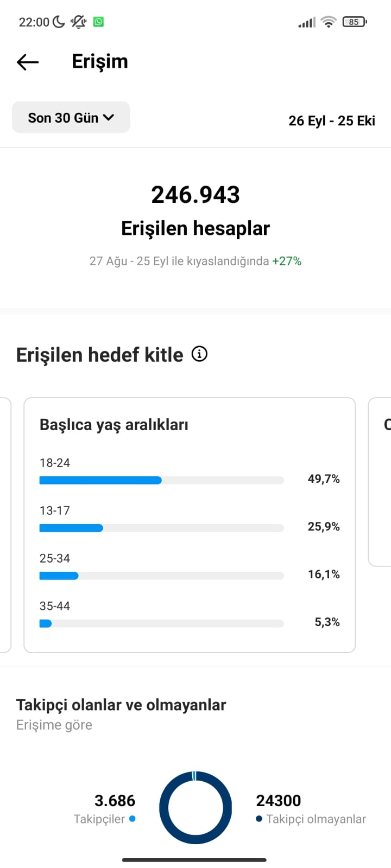Viewport: 391px width, 868px height.
Task: Open the info icon beside Erişilen hedef kitle
Action: tap(199, 354)
